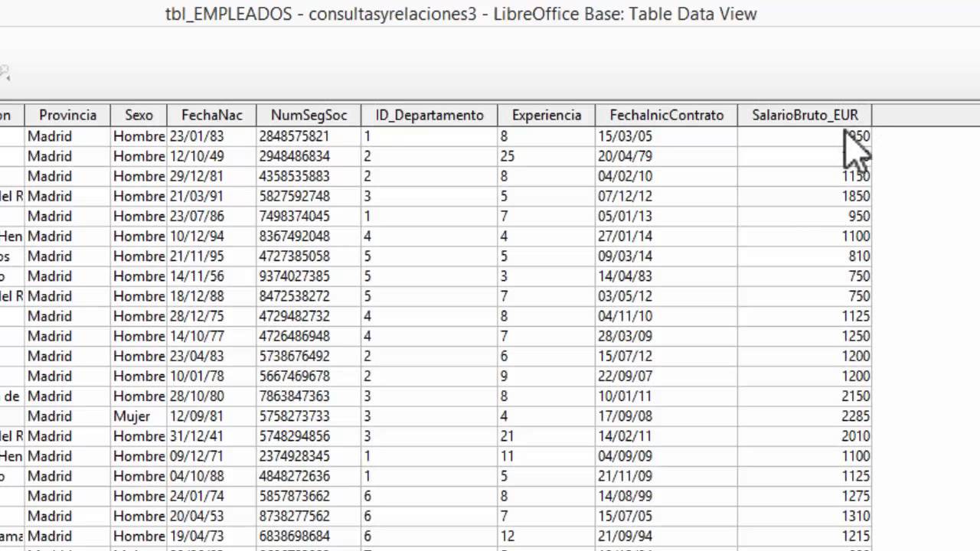The image size is (980, 551).
Task: Select the NumSegSoc value 8738277562
Action: (x=309, y=516)
